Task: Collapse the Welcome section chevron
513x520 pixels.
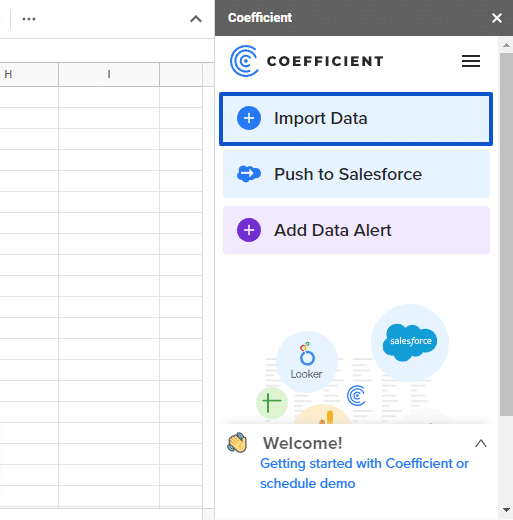Action: point(481,443)
